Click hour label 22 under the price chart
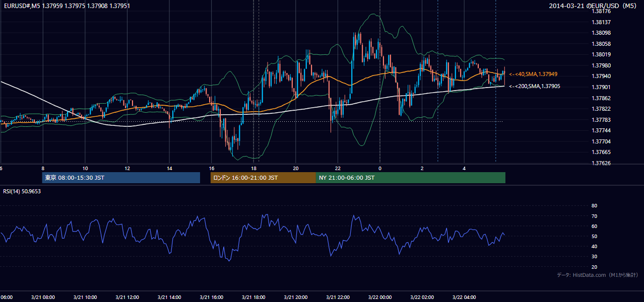Image resolution: width=644 pixels, height=302 pixels. [338, 168]
